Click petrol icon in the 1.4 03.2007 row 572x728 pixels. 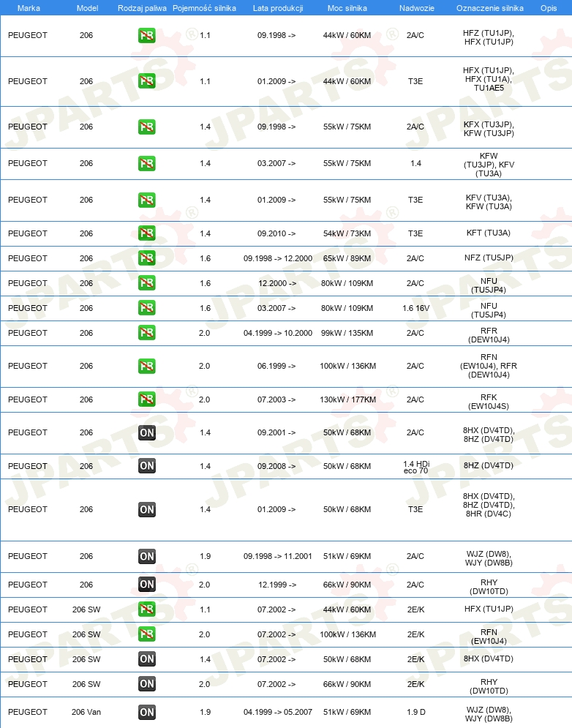pyautogui.click(x=147, y=163)
